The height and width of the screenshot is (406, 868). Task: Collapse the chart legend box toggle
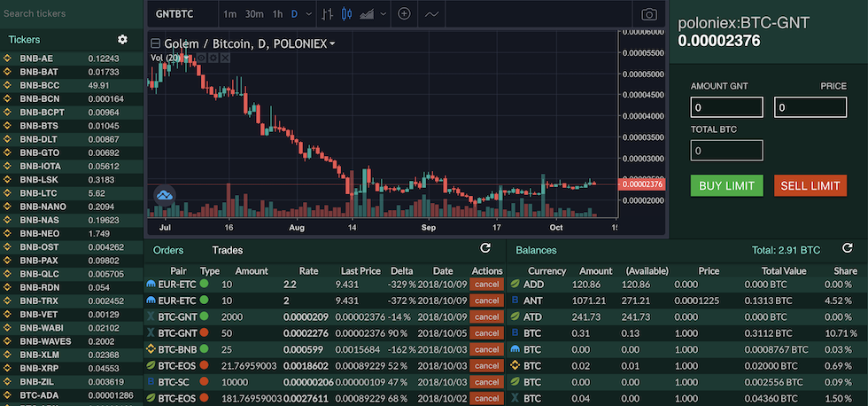tap(155, 43)
